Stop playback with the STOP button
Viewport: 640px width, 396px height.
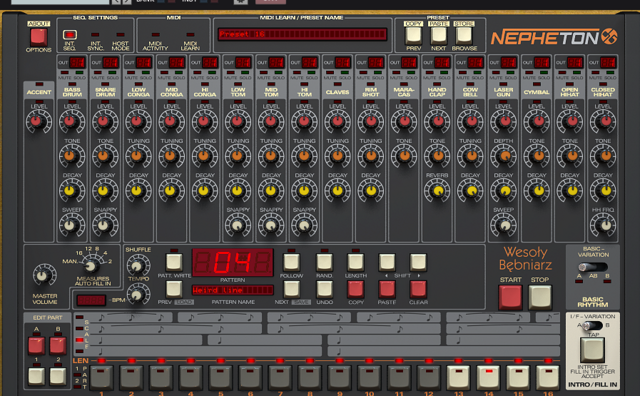[540, 297]
